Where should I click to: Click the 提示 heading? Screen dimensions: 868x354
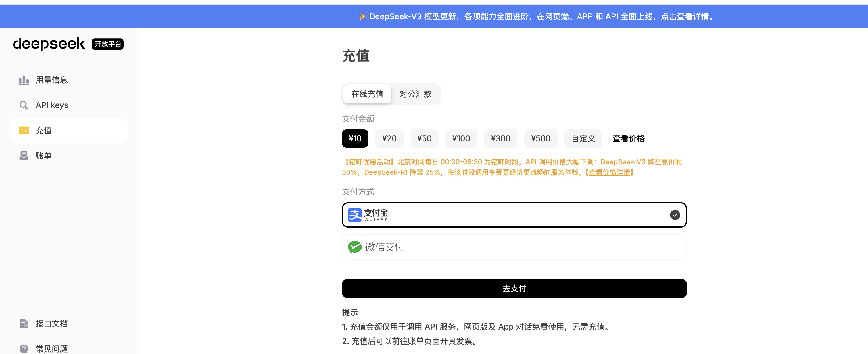point(350,312)
